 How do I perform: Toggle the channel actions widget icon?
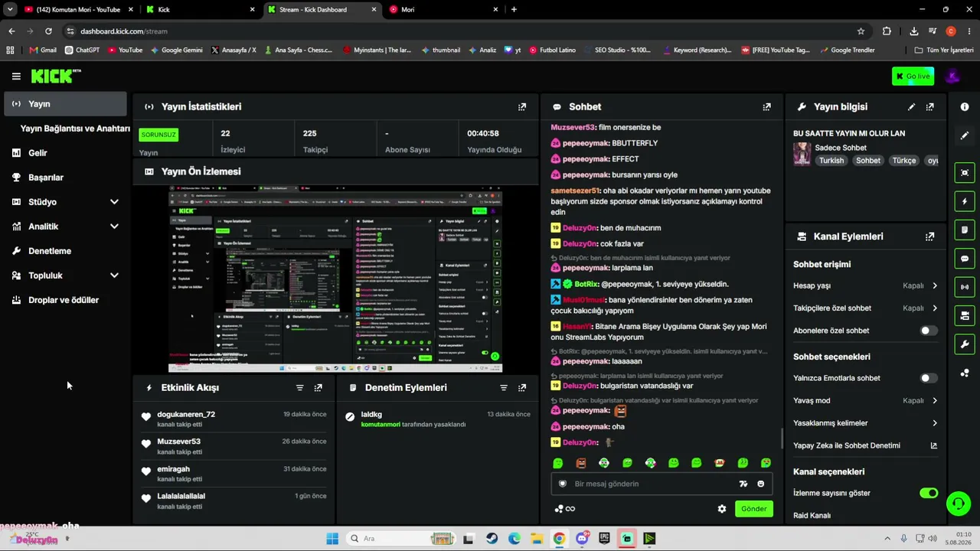click(x=965, y=315)
